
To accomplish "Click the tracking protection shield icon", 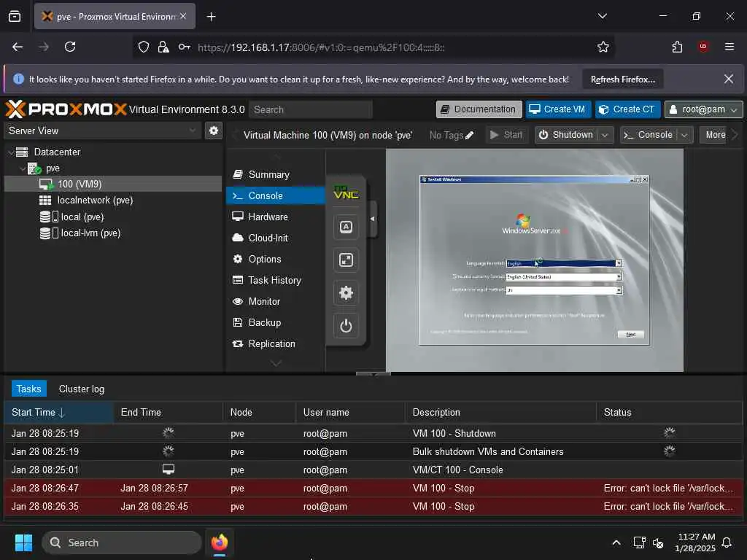I will [144, 47].
